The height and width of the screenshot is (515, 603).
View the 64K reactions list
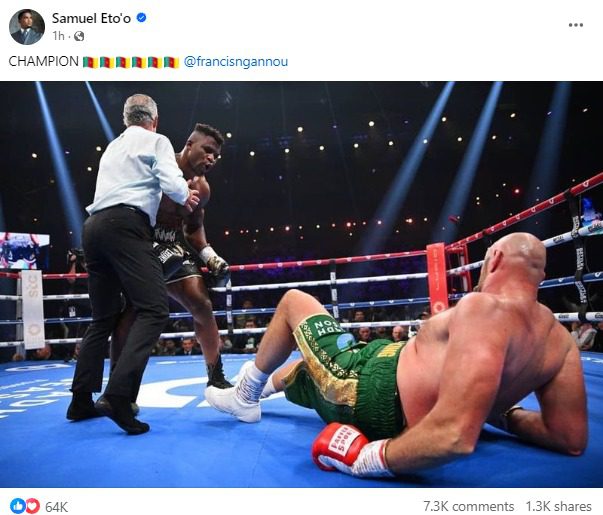[x=57, y=506]
